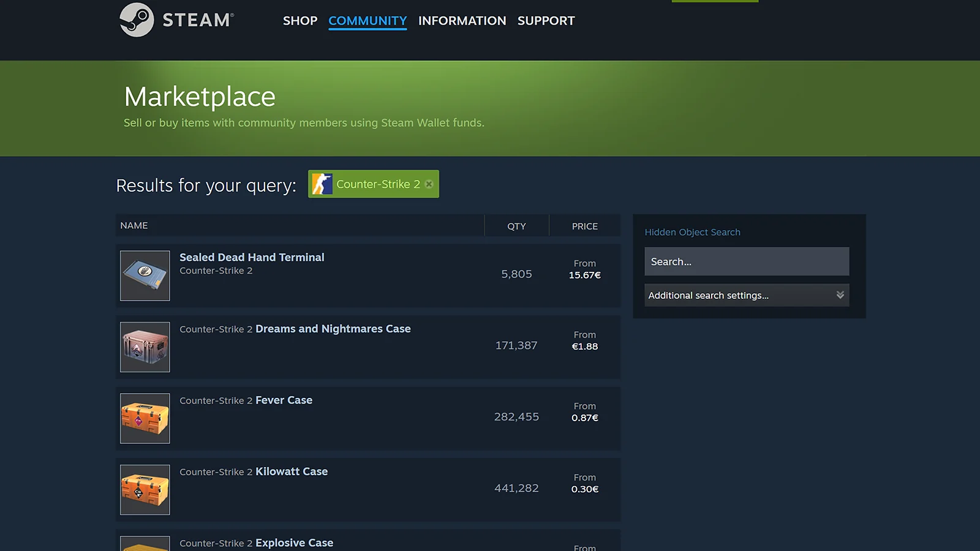Click the Dreams and Nightmares Case crate thumbnail
This screenshot has height=551, width=980.
[x=145, y=347]
